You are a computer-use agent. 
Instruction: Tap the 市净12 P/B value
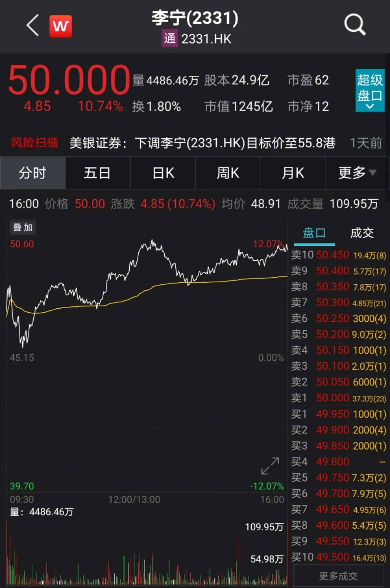coord(308,106)
